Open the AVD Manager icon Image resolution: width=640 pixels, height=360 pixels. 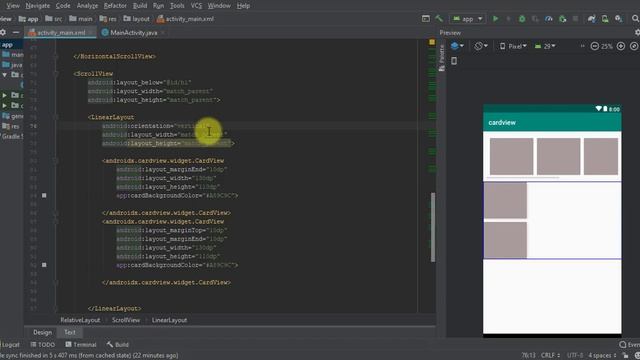(x=605, y=19)
